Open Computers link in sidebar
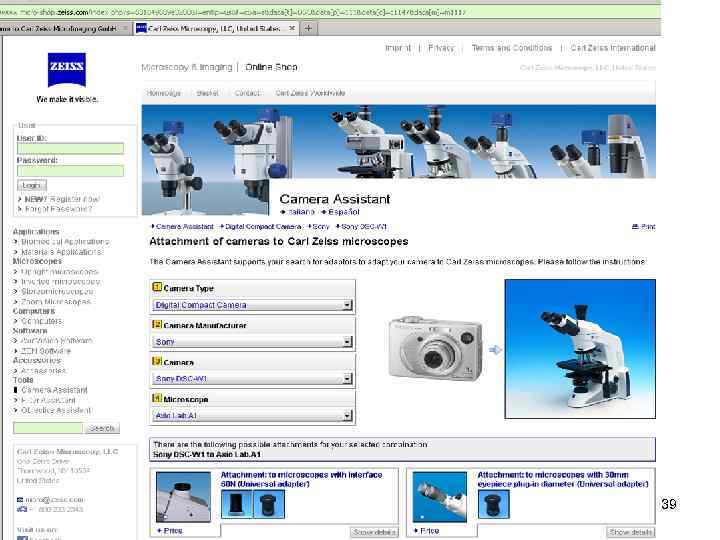 coord(42,321)
